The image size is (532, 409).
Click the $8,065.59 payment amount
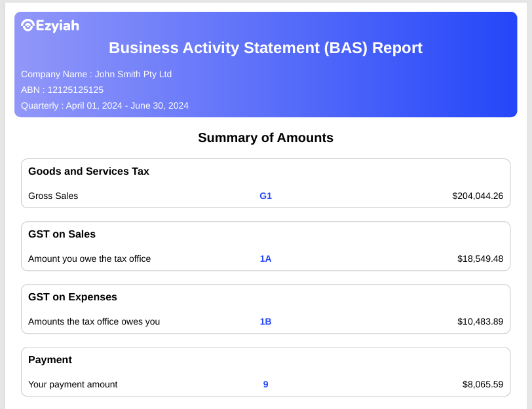pos(483,384)
